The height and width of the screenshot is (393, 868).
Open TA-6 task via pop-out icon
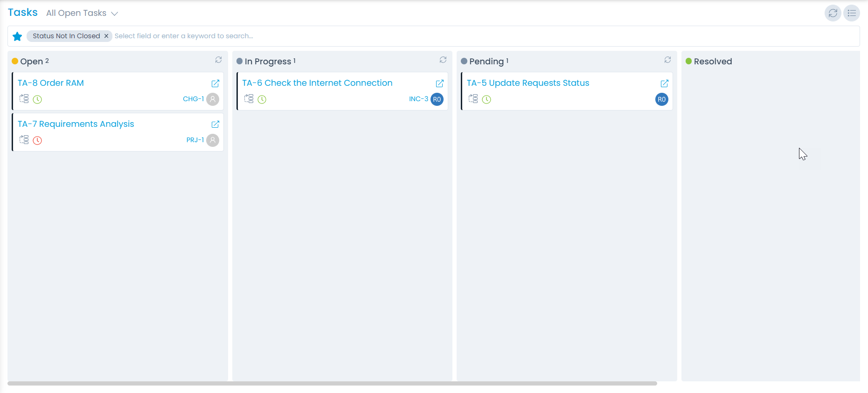[439, 83]
